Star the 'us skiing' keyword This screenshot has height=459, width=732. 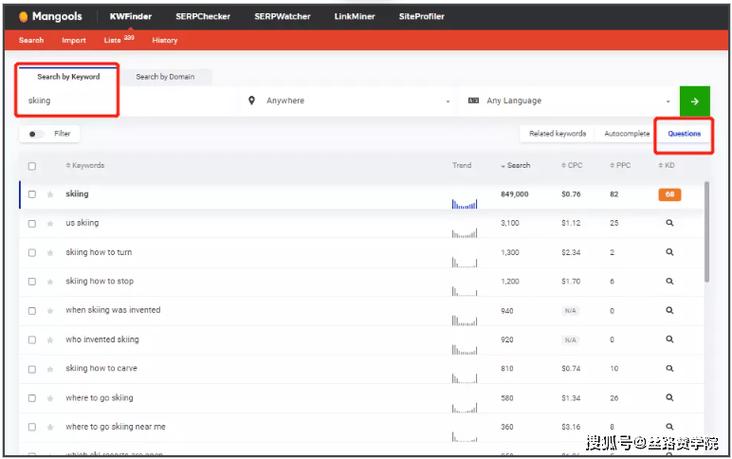(50, 224)
